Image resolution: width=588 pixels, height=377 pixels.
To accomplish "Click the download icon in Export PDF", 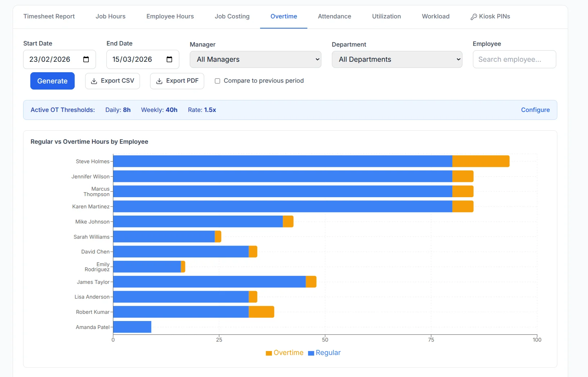I will [159, 81].
